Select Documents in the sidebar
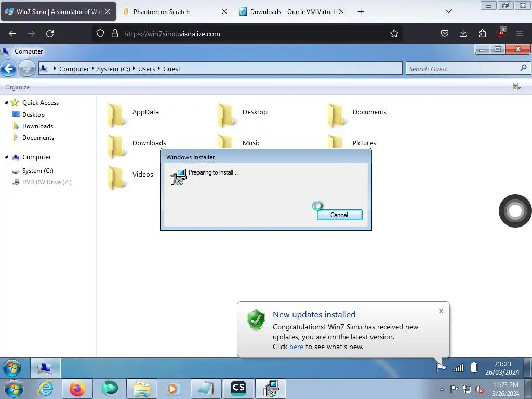The width and height of the screenshot is (532, 399). 38,138
